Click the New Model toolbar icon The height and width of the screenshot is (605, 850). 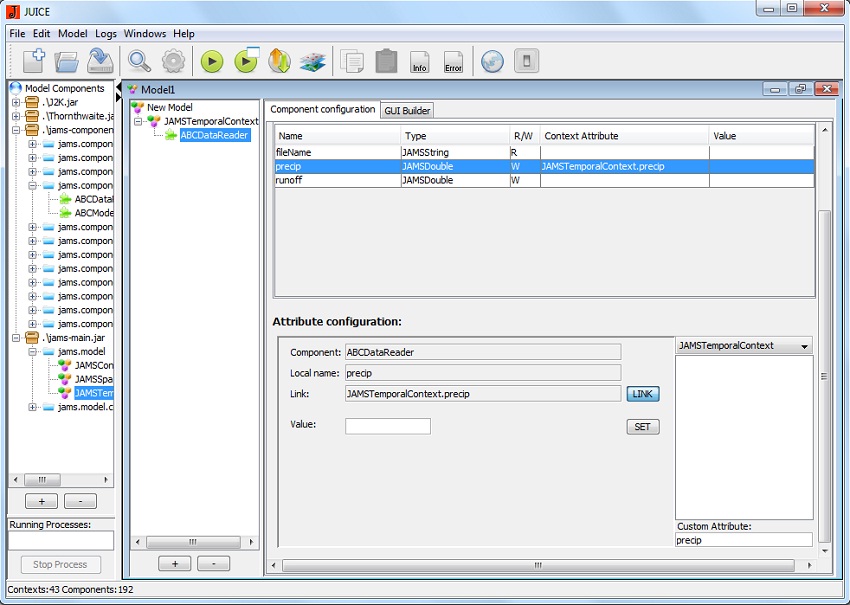(x=33, y=61)
